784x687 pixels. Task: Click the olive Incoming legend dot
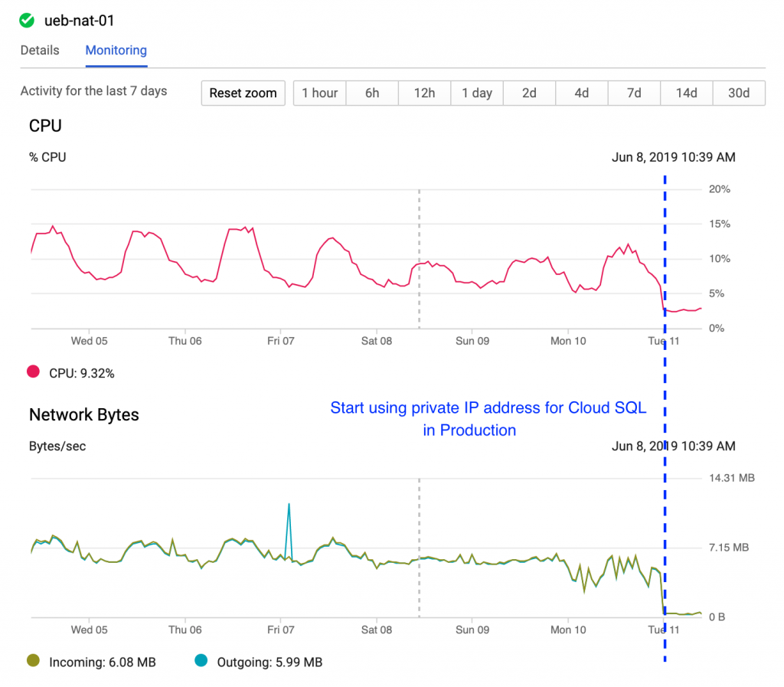tap(33, 660)
